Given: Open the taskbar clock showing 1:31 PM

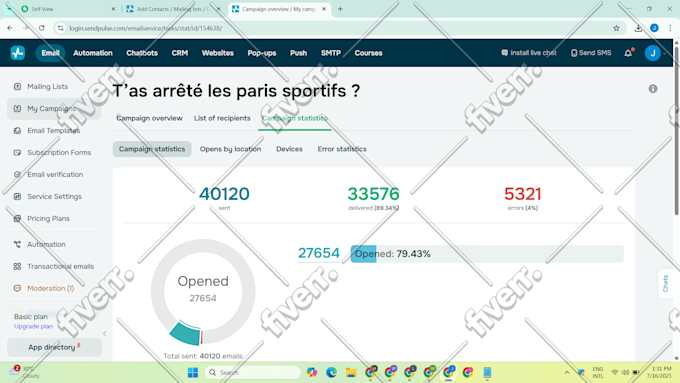Looking at the screenshot, I should tap(658, 373).
